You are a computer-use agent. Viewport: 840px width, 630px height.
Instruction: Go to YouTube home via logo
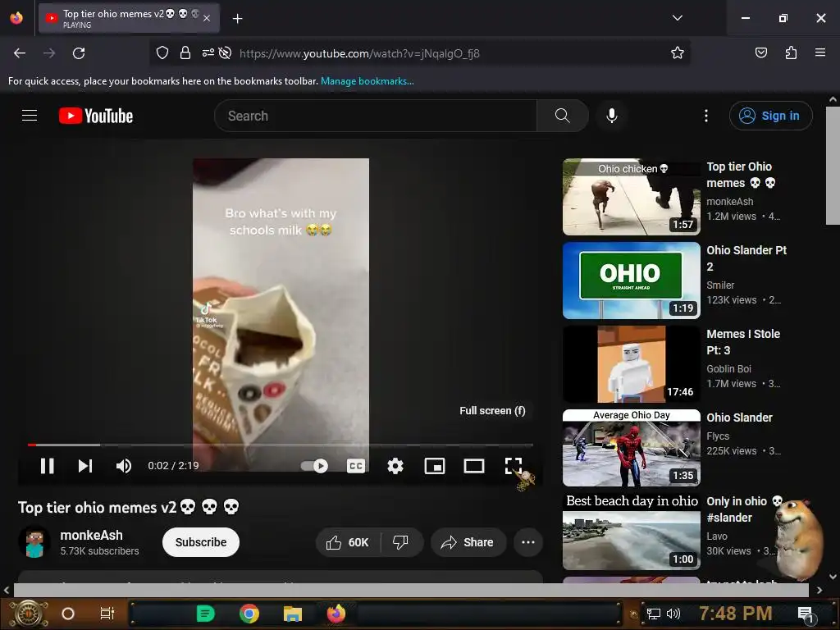coord(96,116)
